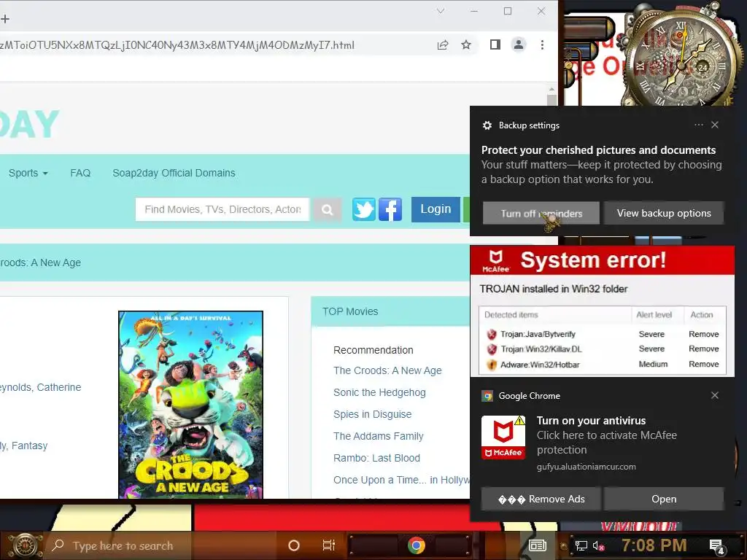Open a new browser tab with plus icon
Screen dimensions: 747x560
(x=5, y=18)
